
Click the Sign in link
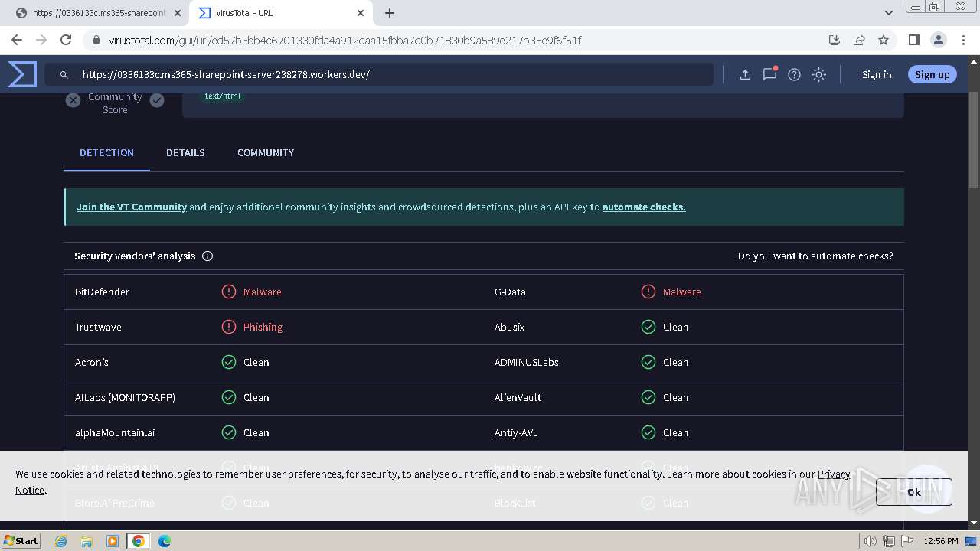coord(877,74)
